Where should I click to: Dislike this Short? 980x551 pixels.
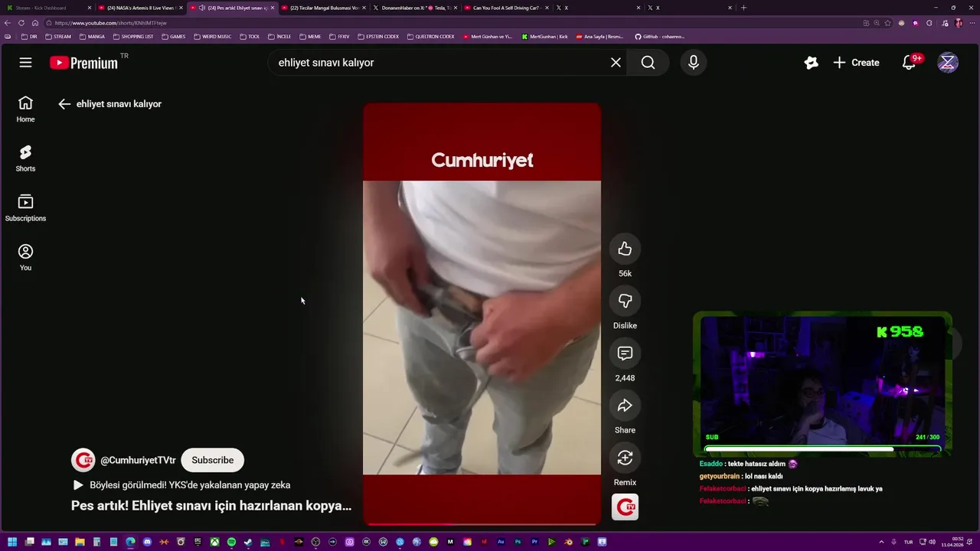point(625,301)
